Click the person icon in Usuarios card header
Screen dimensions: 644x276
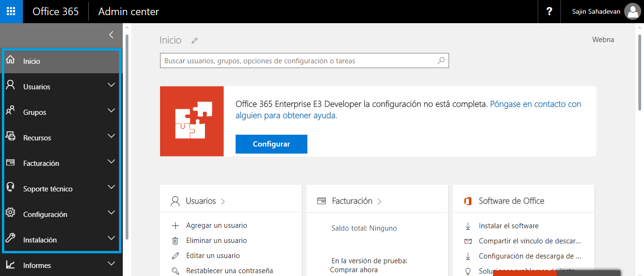pos(176,201)
